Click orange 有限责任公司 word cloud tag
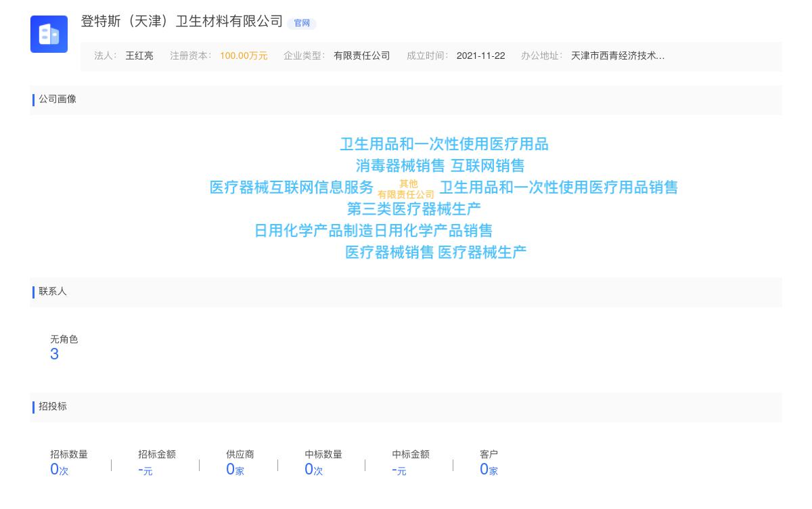Screen dimensions: 812x509 (406, 194)
